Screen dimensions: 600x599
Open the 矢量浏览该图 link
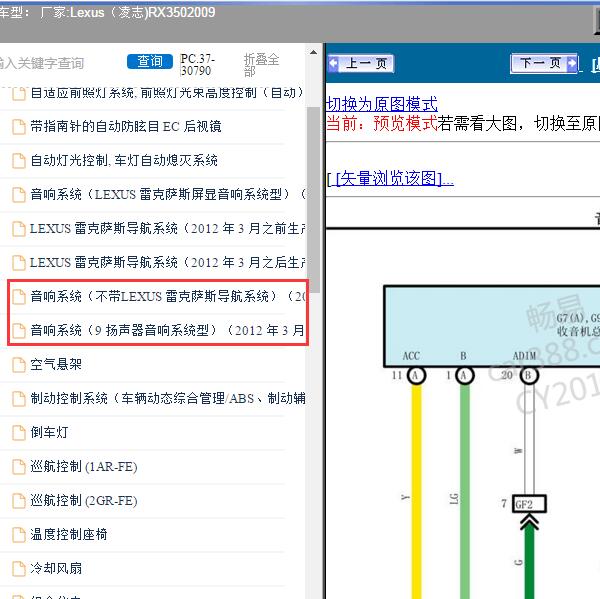(391, 179)
